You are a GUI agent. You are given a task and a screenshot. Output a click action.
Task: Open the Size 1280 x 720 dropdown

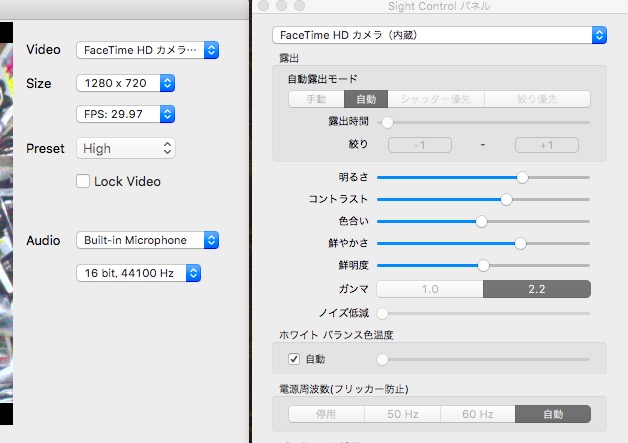[126, 83]
